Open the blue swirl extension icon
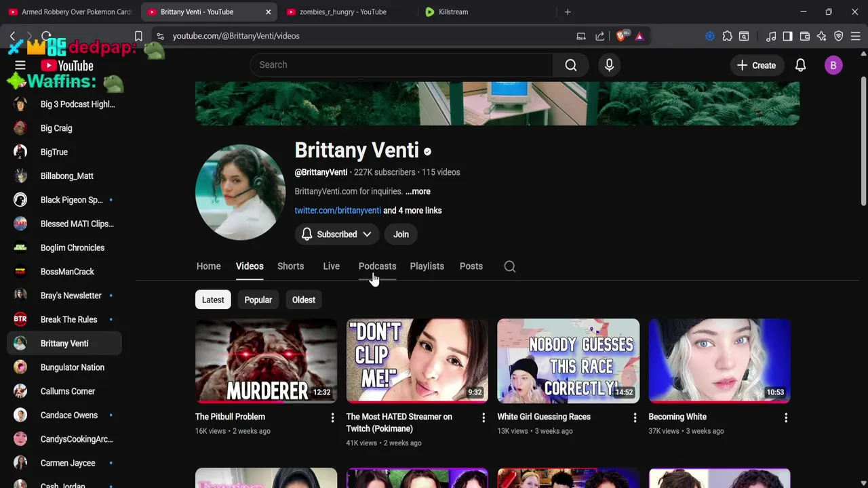Image resolution: width=868 pixels, height=488 pixels. (x=710, y=36)
